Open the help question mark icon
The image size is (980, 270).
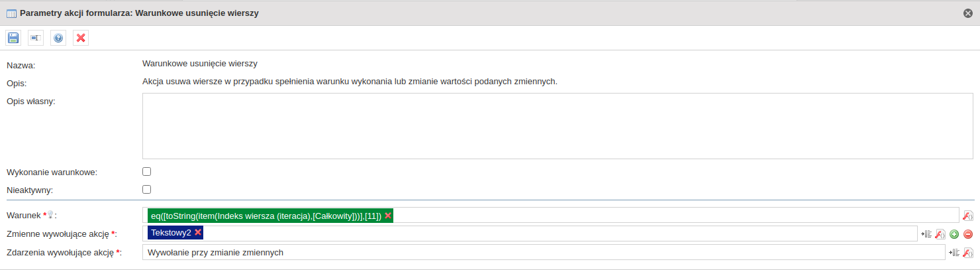pyautogui.click(x=58, y=38)
